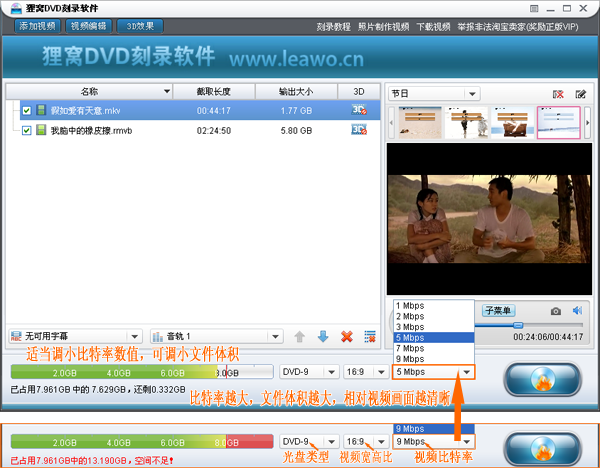Select the second menu template thumbnail
600x468 pixels.
[x=466, y=122]
